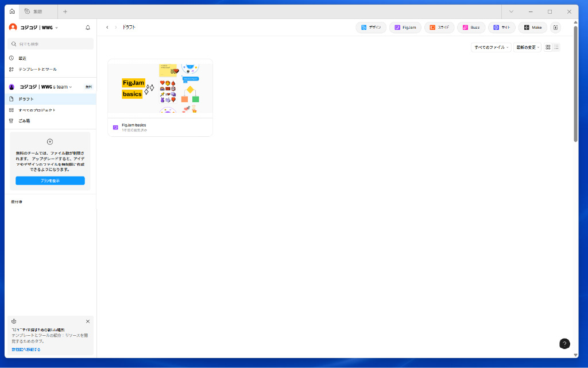The height and width of the screenshot is (368, 588).
Task: Click the import file icon button
Action: pos(555,28)
